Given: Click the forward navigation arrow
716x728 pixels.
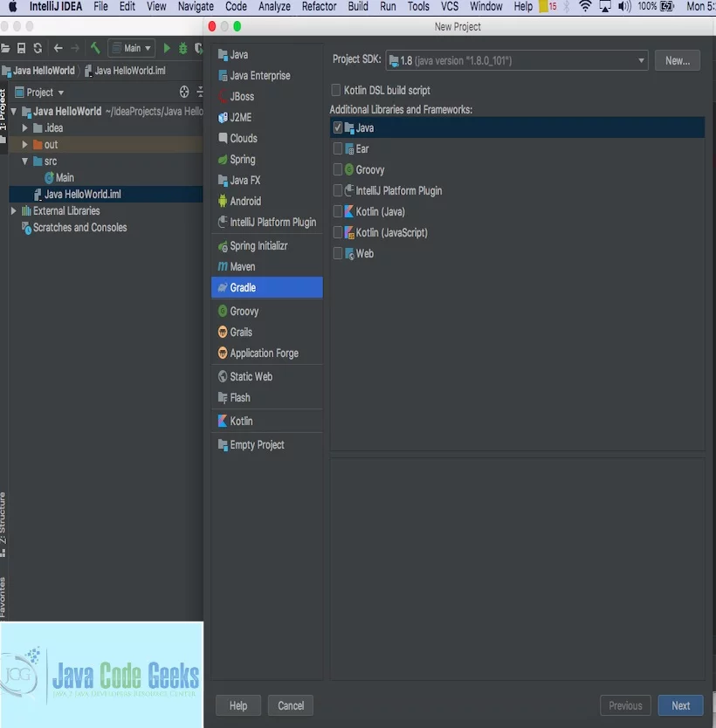Looking at the screenshot, I should click(x=75, y=48).
